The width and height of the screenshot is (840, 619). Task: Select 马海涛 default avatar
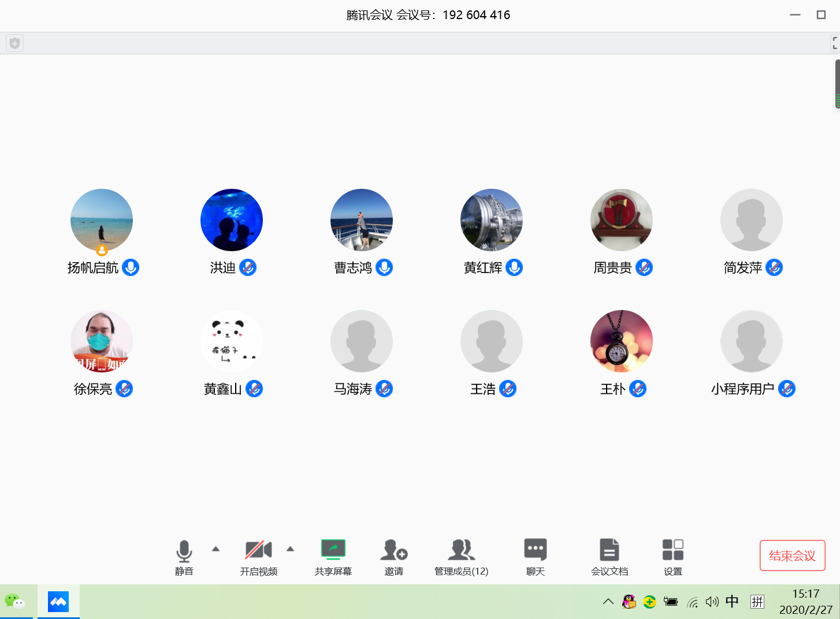362,341
